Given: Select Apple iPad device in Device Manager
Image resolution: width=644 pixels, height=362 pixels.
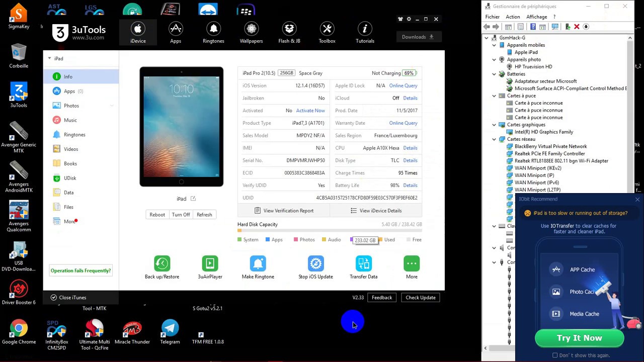Looking at the screenshot, I should click(526, 52).
